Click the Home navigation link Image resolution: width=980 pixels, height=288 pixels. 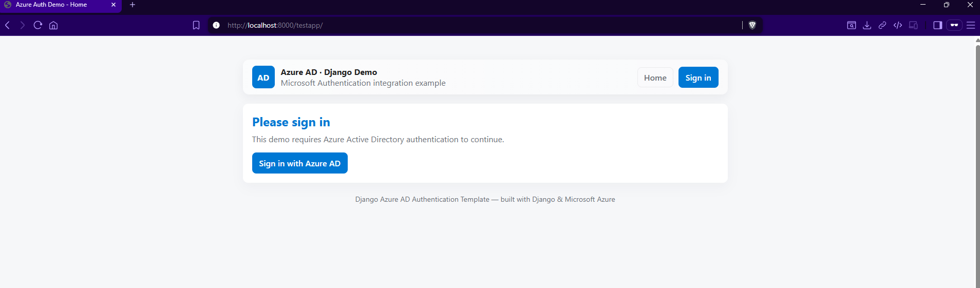pyautogui.click(x=655, y=78)
